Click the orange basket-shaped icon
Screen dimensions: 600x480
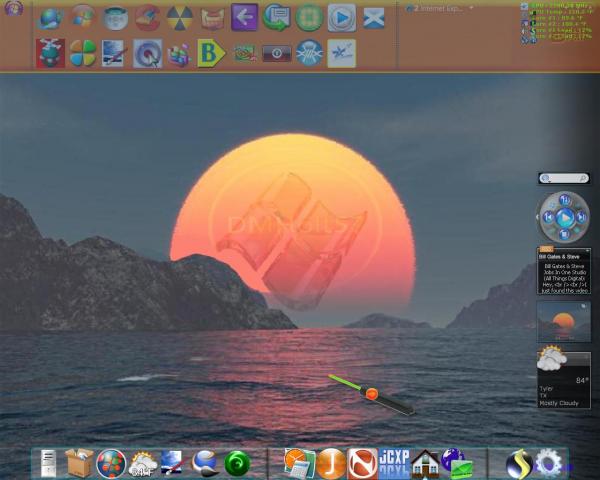212,19
